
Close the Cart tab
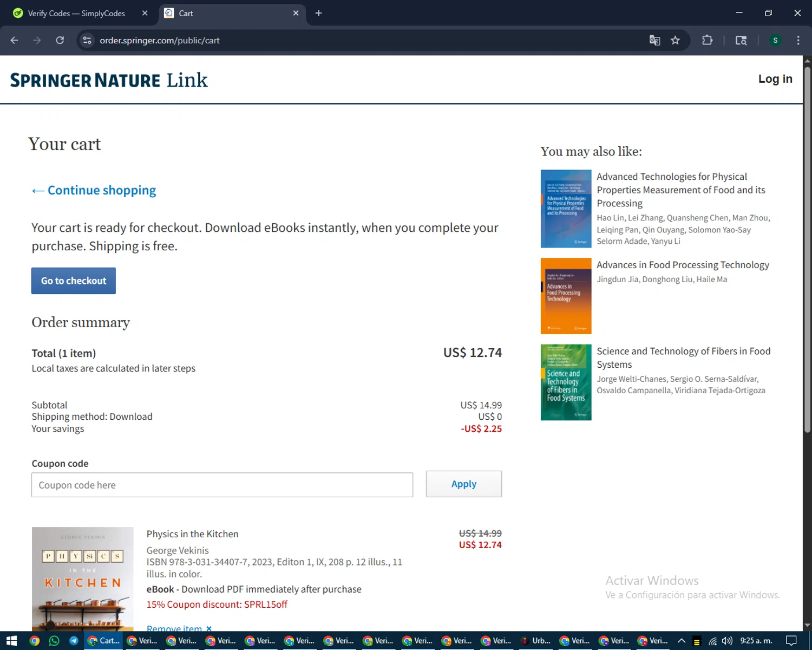[x=296, y=13]
